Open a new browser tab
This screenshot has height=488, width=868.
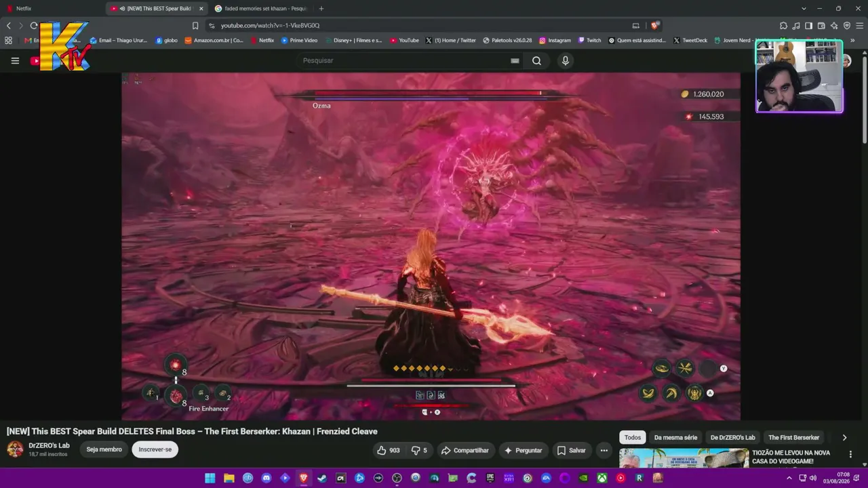pyautogui.click(x=321, y=9)
